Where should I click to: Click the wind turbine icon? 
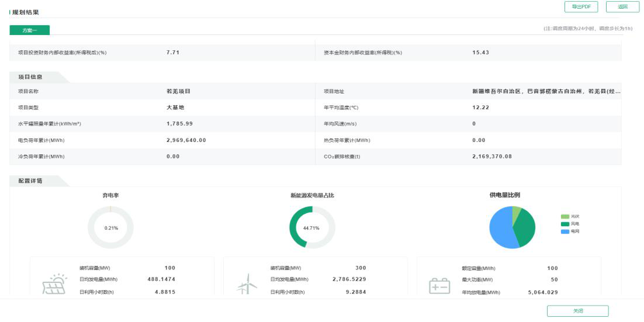coord(246,284)
